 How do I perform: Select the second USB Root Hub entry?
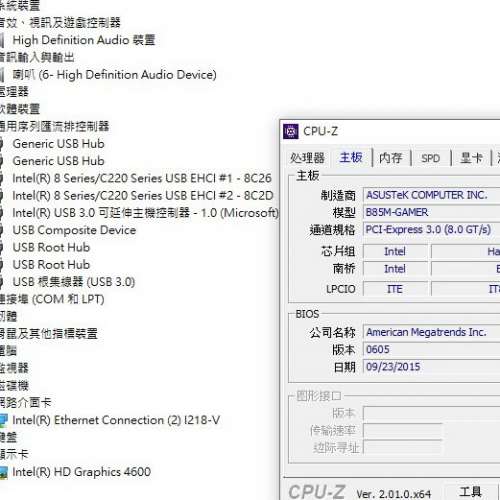coord(51,265)
